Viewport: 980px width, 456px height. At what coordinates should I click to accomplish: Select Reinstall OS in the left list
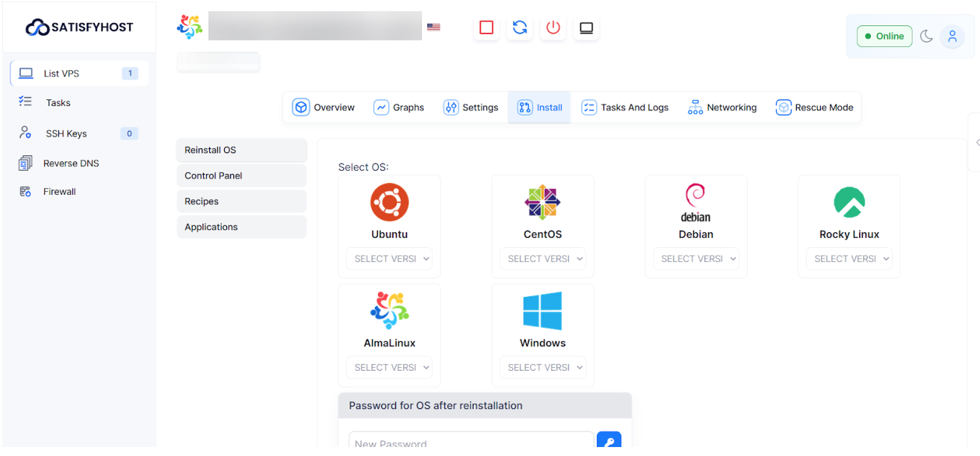click(x=242, y=150)
